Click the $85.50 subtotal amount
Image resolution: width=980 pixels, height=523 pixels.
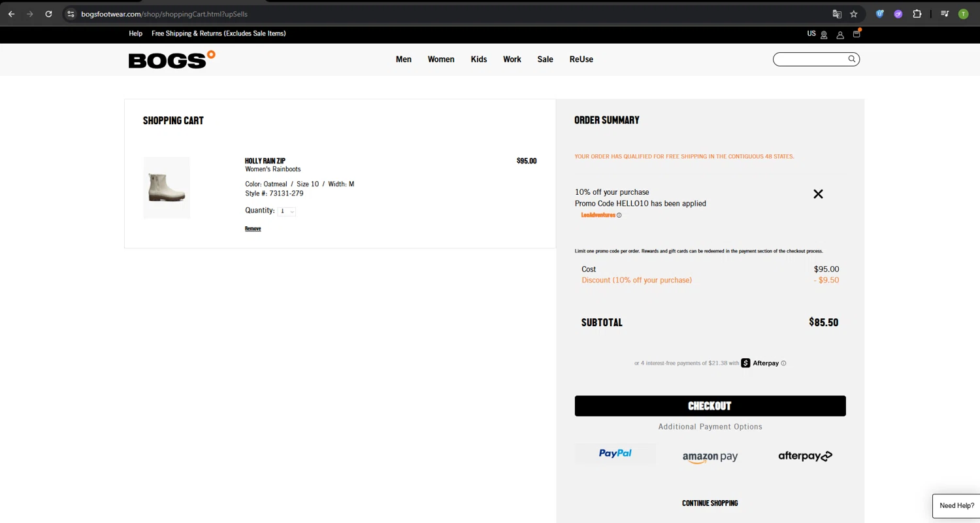point(823,322)
